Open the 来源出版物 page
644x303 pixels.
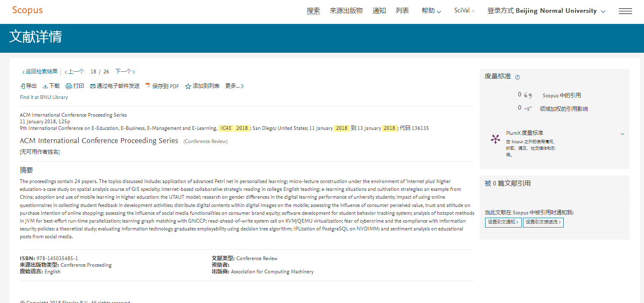[346, 11]
